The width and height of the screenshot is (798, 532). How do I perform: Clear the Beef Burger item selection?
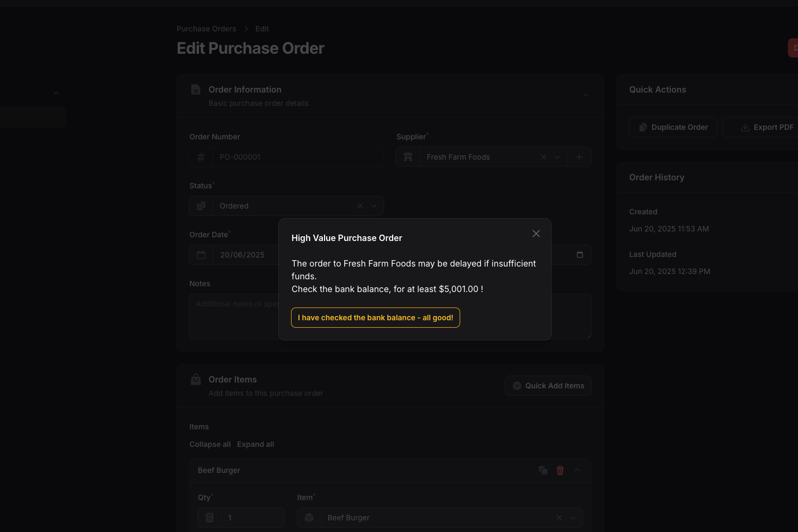559,517
